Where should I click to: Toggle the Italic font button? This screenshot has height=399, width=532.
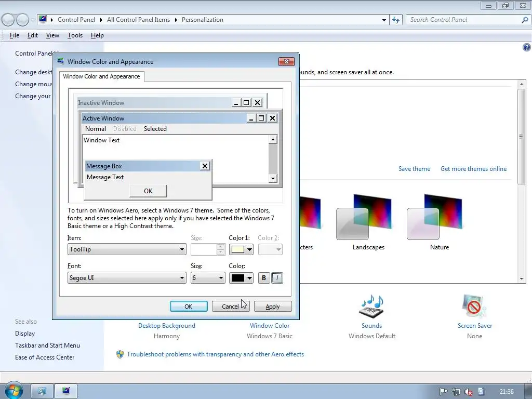277,278
